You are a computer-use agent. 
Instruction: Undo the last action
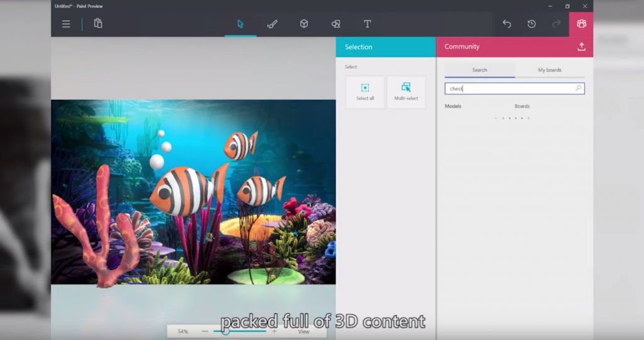coord(507,24)
